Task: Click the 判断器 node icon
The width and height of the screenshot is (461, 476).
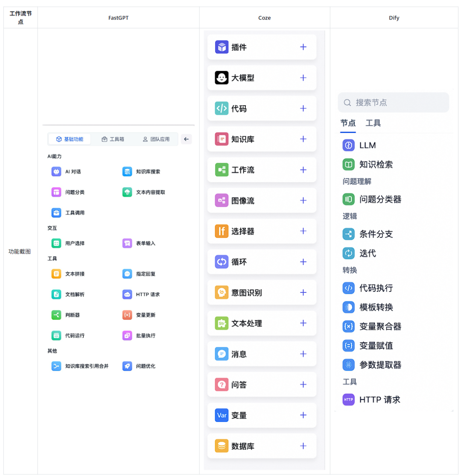Action: click(56, 315)
